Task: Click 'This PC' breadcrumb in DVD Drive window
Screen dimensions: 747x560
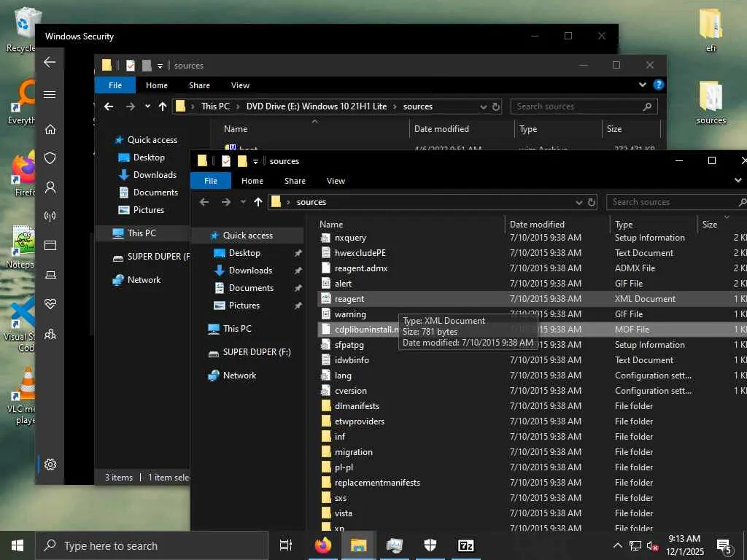Action: coord(215,106)
